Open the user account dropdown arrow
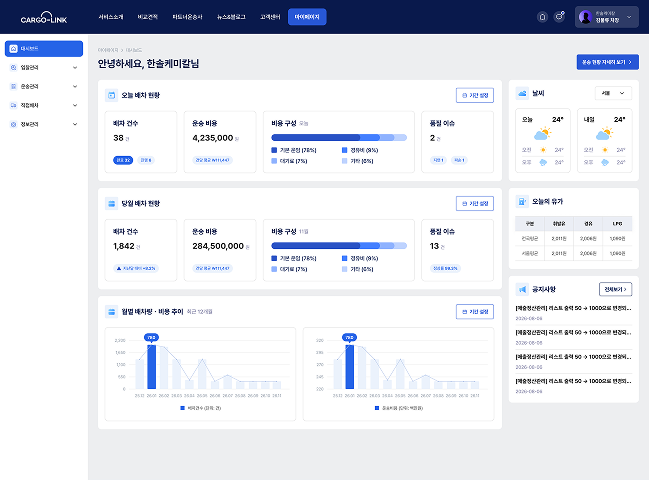The height and width of the screenshot is (480, 649). (x=629, y=17)
